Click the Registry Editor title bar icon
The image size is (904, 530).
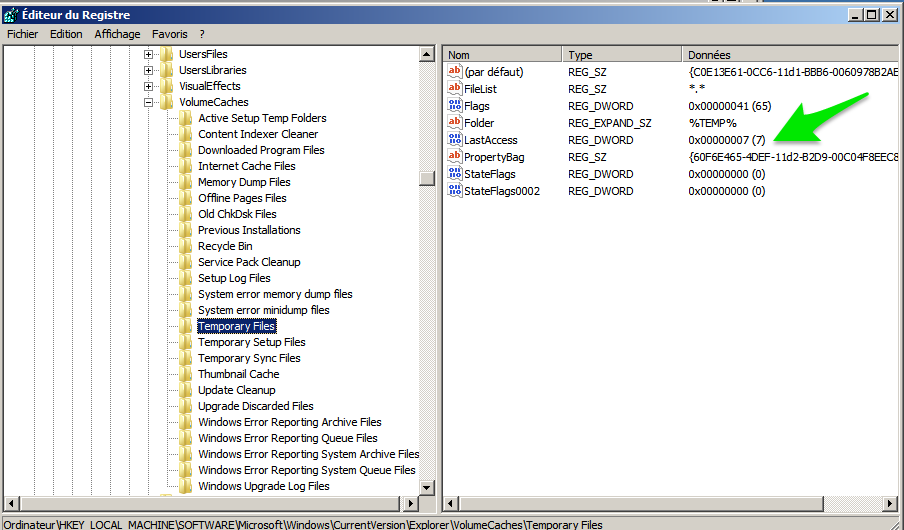(10, 14)
